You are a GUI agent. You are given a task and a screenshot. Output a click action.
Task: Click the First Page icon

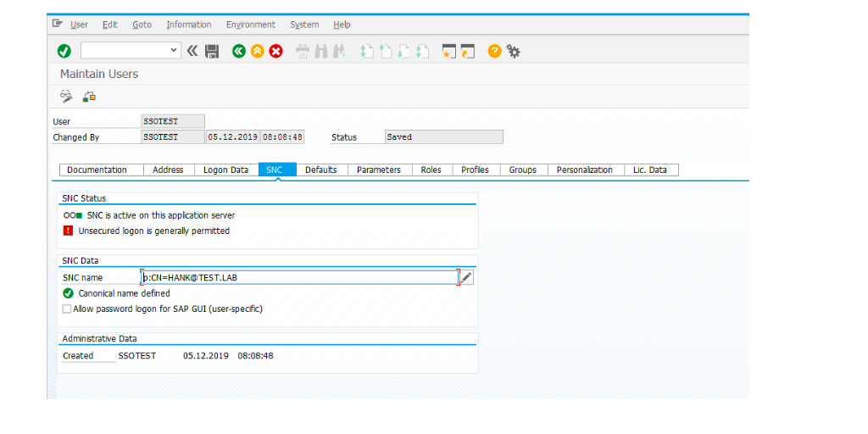tap(366, 52)
